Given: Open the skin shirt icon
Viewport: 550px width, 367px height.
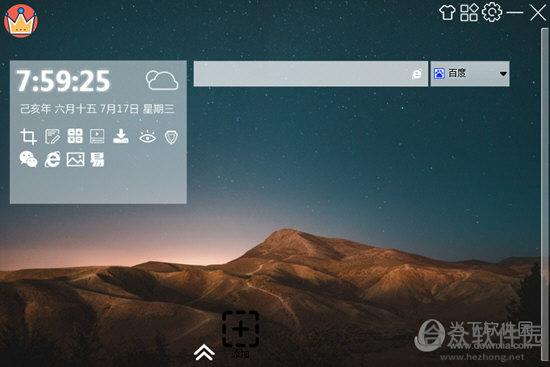Looking at the screenshot, I should click(x=447, y=13).
